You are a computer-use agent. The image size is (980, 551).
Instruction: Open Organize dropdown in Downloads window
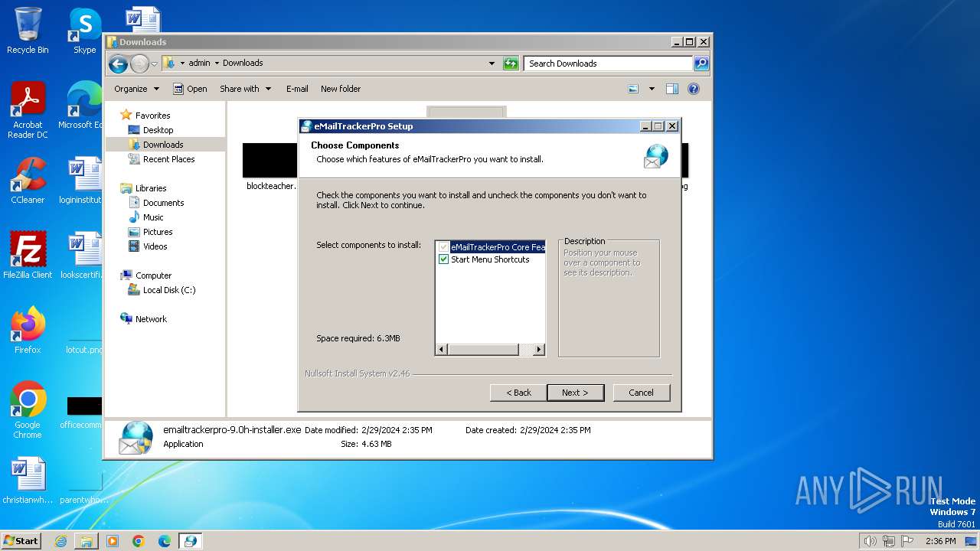[x=136, y=89]
